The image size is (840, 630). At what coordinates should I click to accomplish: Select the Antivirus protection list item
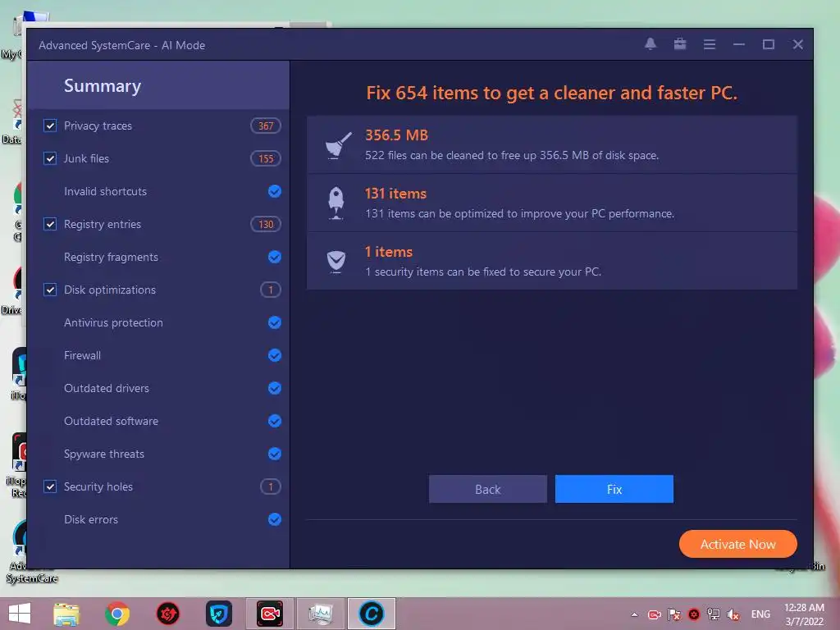[x=158, y=322]
